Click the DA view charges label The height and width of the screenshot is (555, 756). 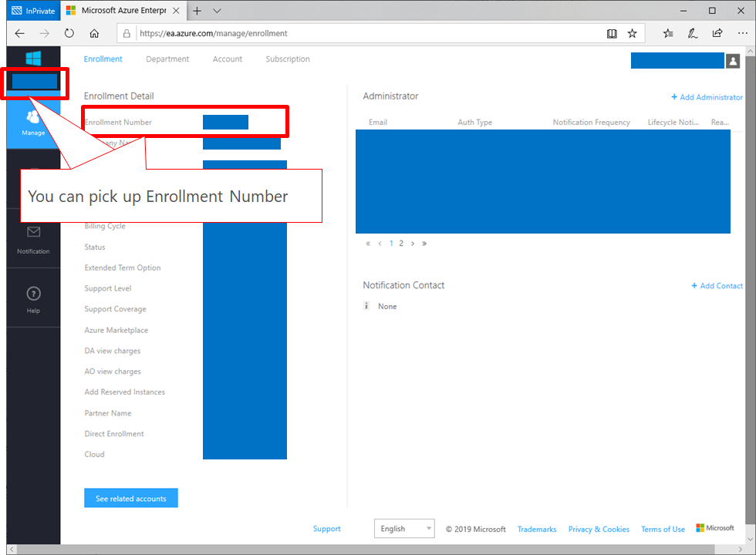click(113, 351)
